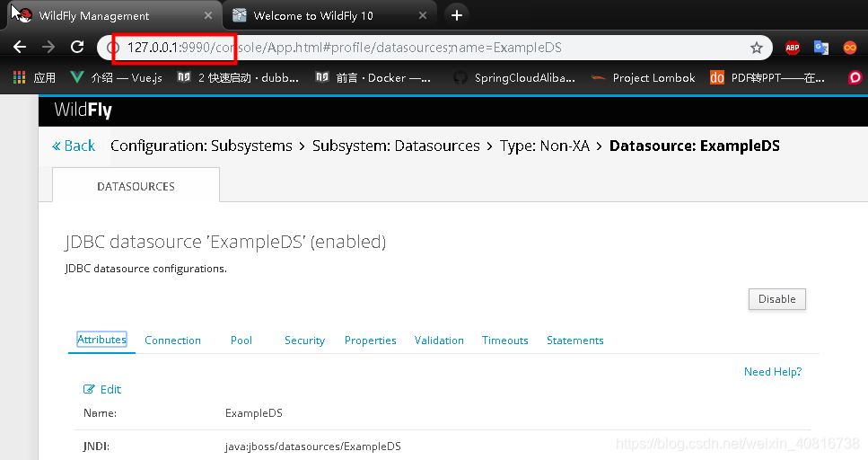Switch to the Statements tab
868x460 pixels.
tap(575, 341)
